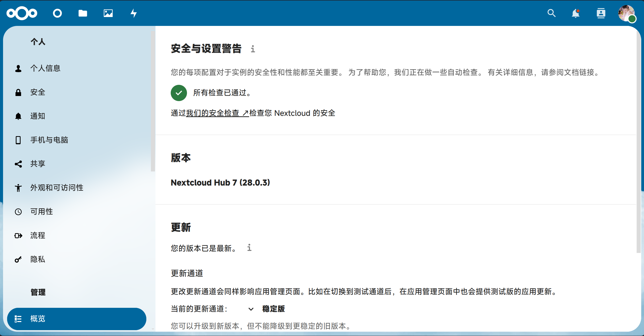This screenshot has width=644, height=336.
Task: Open the Files folder icon
Action: tap(83, 13)
